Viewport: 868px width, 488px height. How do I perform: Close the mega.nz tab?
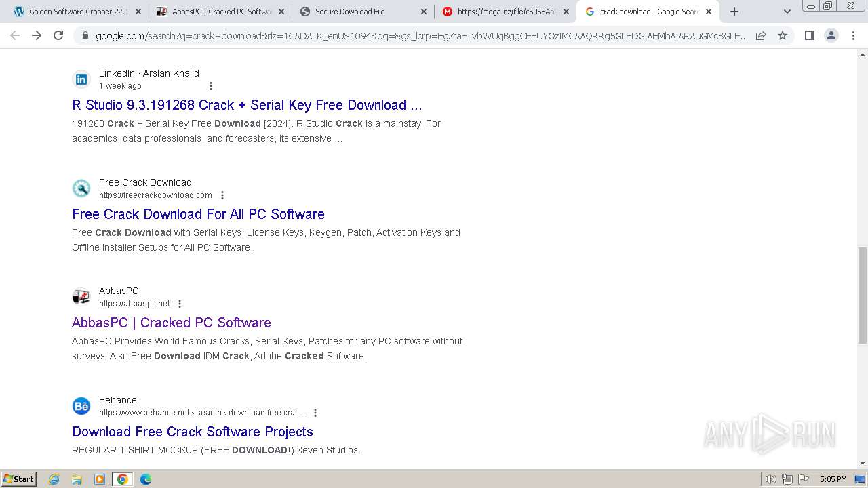pos(566,12)
